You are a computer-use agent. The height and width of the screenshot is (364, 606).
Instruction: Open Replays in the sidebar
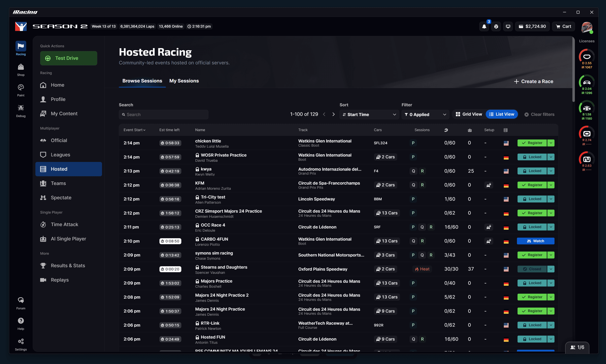[69, 280]
